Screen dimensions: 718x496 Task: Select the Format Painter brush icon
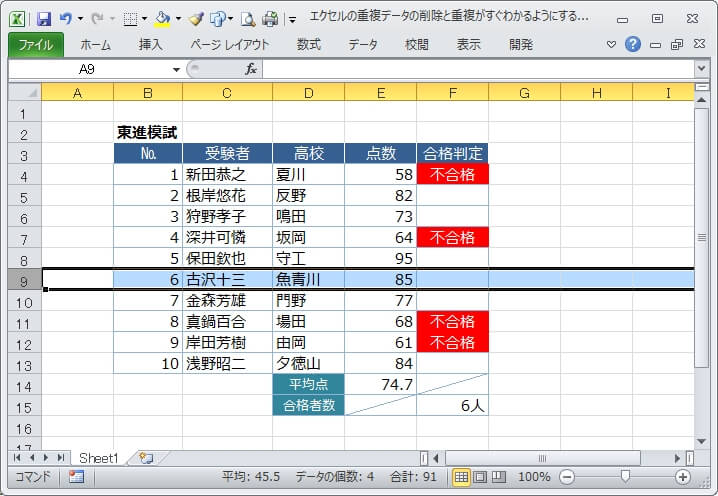click(x=196, y=19)
